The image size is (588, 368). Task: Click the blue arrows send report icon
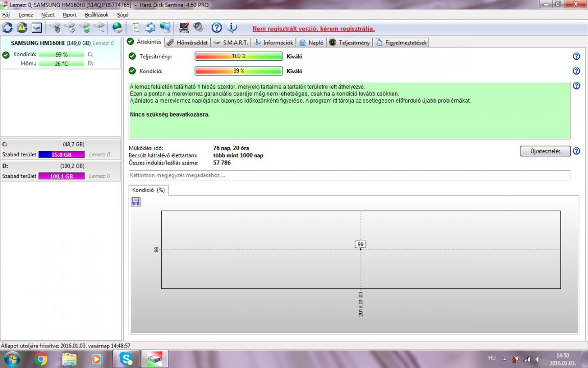(151, 28)
